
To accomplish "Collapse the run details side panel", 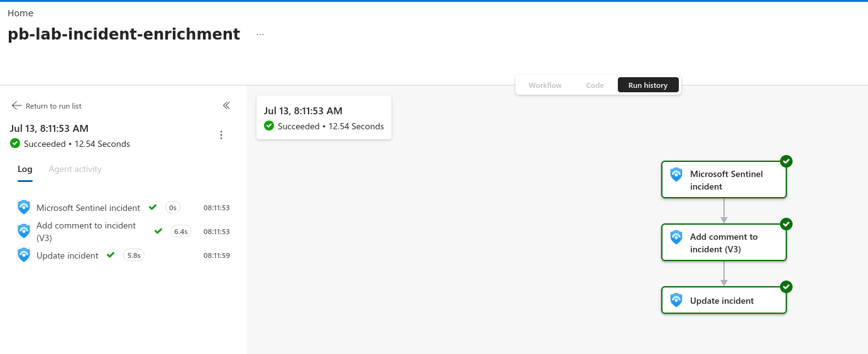I will click(x=226, y=105).
